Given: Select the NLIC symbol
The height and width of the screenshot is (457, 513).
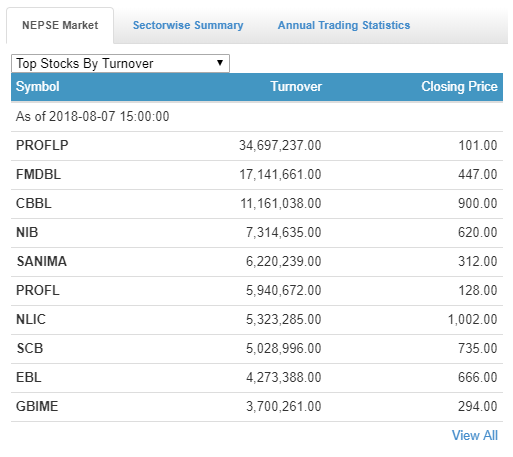Looking at the screenshot, I should click(31, 319).
